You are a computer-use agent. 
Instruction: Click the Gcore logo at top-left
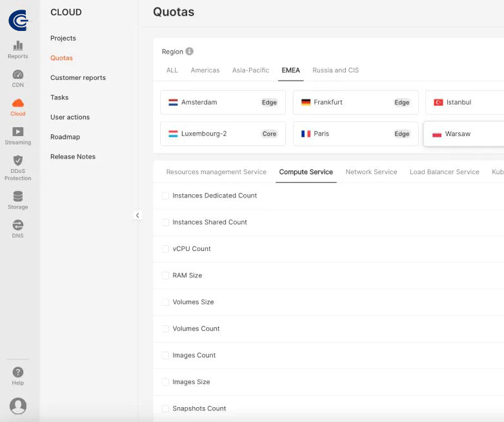[18, 20]
